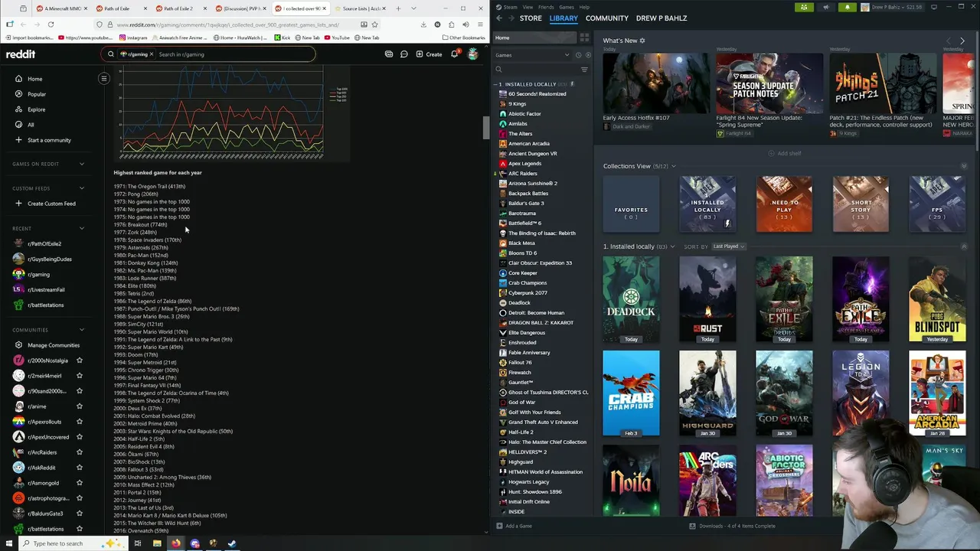Screen dimensions: 980x551
Task: Favorite r/90sand2000s community star
Action: [x=80, y=391]
